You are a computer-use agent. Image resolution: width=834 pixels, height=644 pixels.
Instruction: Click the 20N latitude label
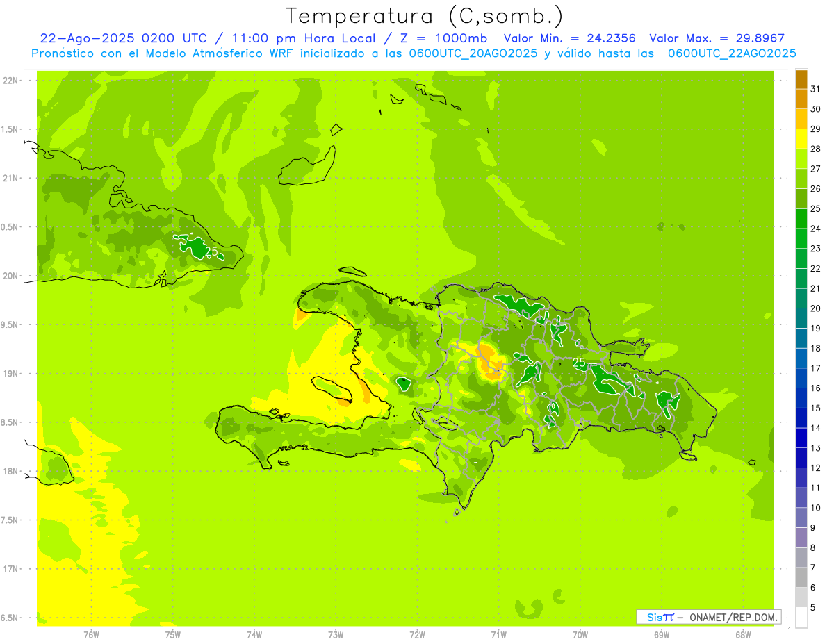click(x=10, y=276)
